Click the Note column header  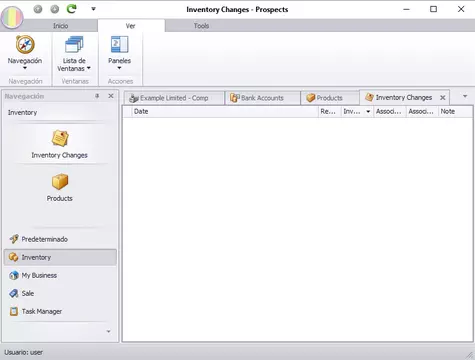click(455, 112)
